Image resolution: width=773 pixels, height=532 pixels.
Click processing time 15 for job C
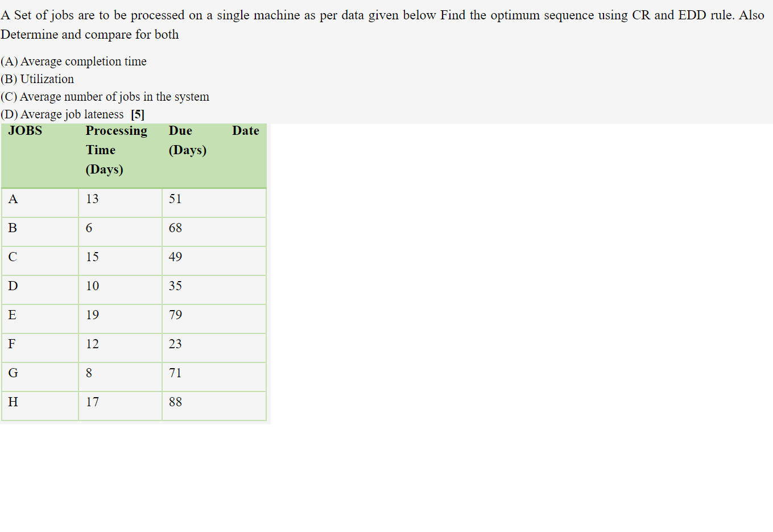click(92, 257)
